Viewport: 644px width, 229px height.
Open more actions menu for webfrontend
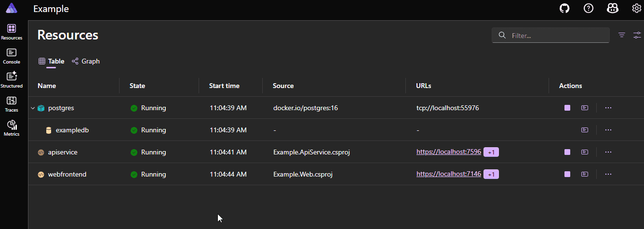click(608, 174)
